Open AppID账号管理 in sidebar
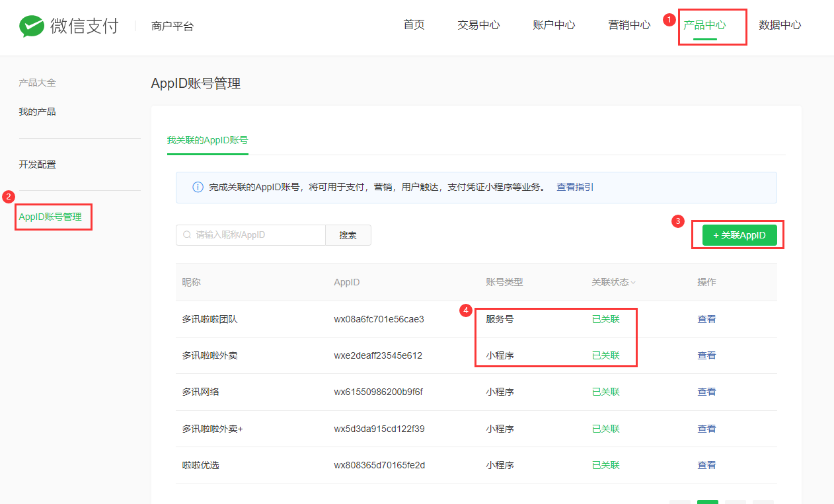 tap(50, 217)
